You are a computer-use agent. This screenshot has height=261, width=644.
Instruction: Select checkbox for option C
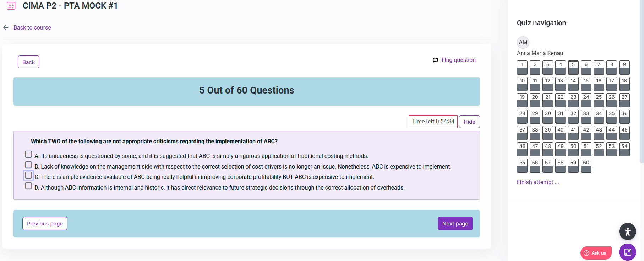[x=28, y=175]
